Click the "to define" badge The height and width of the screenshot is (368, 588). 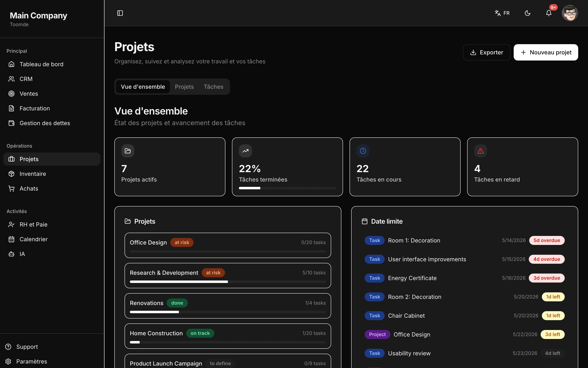[220, 363]
